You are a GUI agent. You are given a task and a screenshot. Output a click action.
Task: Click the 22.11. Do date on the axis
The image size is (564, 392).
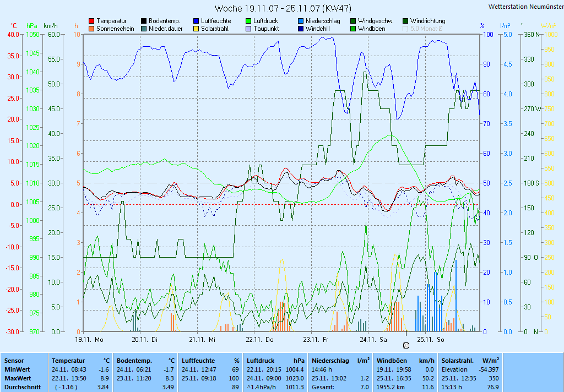tap(260, 340)
